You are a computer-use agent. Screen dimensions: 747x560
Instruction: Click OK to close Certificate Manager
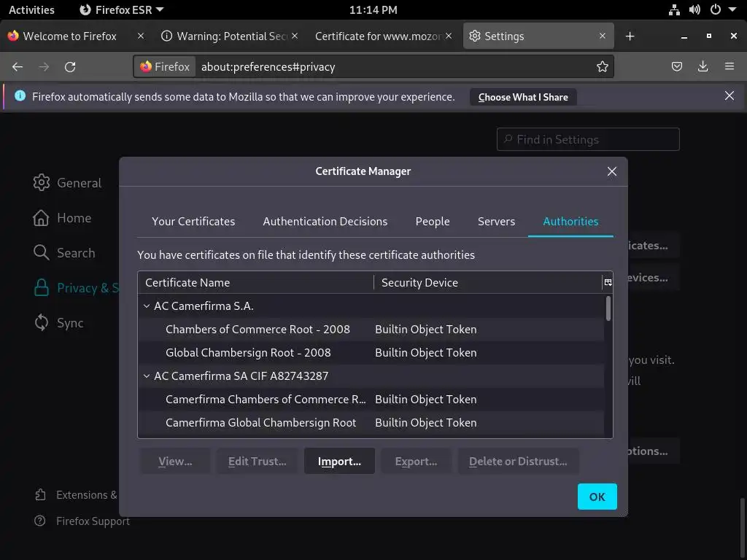pos(597,497)
